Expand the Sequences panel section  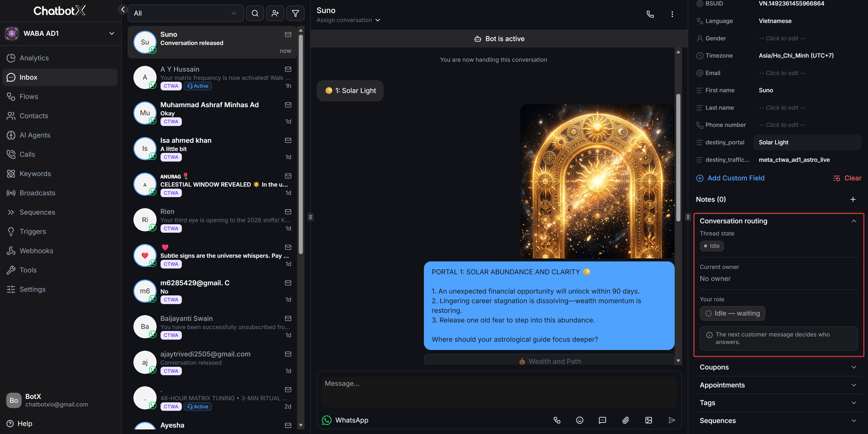[x=778, y=420]
